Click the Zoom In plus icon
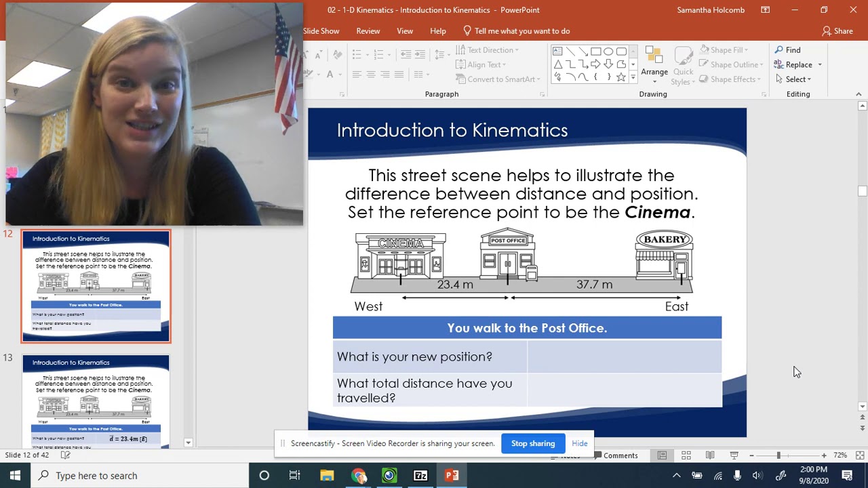868x488 pixels. tap(824, 455)
